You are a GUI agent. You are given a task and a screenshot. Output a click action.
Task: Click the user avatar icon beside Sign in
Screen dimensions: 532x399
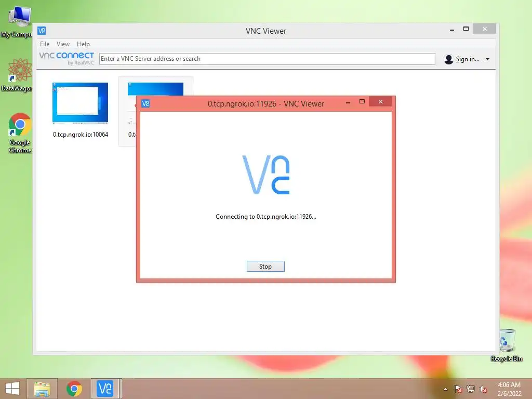click(448, 59)
